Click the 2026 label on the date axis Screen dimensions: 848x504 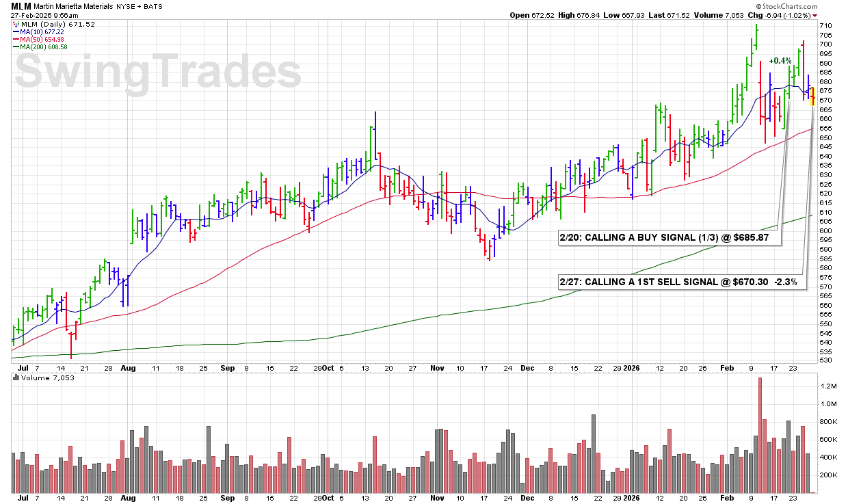tap(631, 368)
